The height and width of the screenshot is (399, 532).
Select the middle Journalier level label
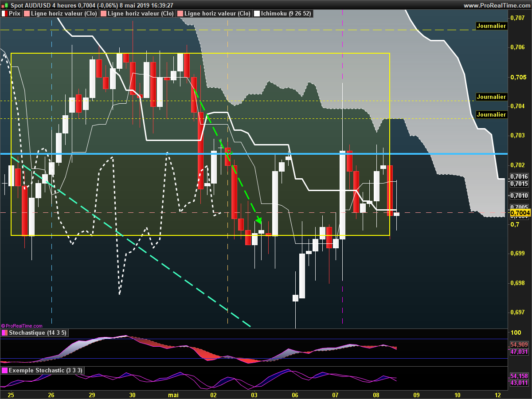pyautogui.click(x=491, y=97)
